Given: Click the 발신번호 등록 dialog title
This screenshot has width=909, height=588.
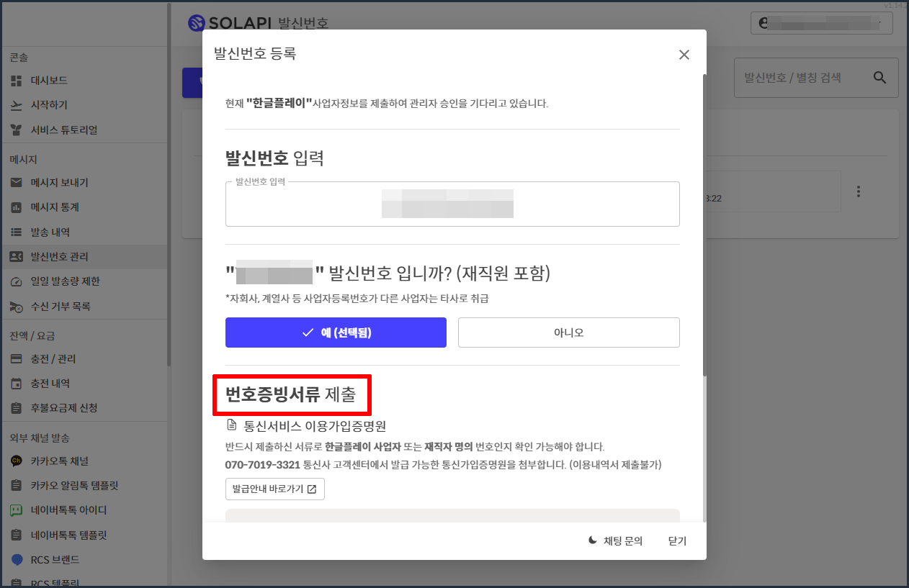Looking at the screenshot, I should (x=255, y=53).
